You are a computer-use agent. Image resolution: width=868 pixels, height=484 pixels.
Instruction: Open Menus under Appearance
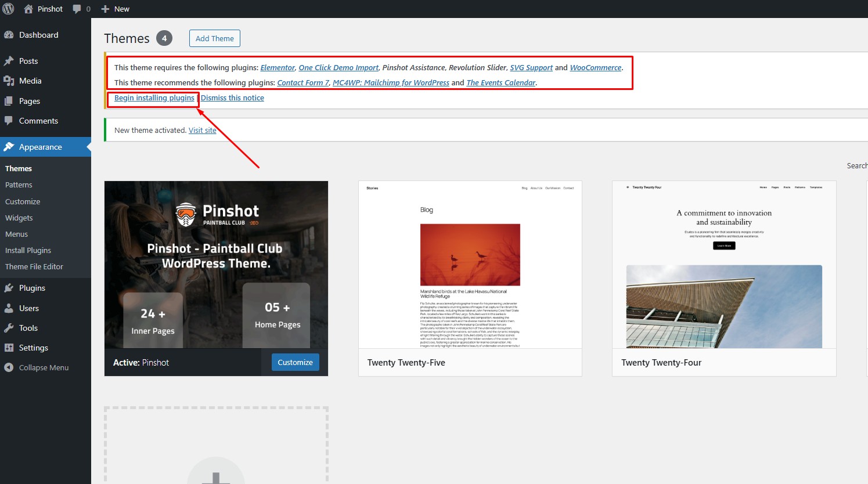[x=16, y=234]
